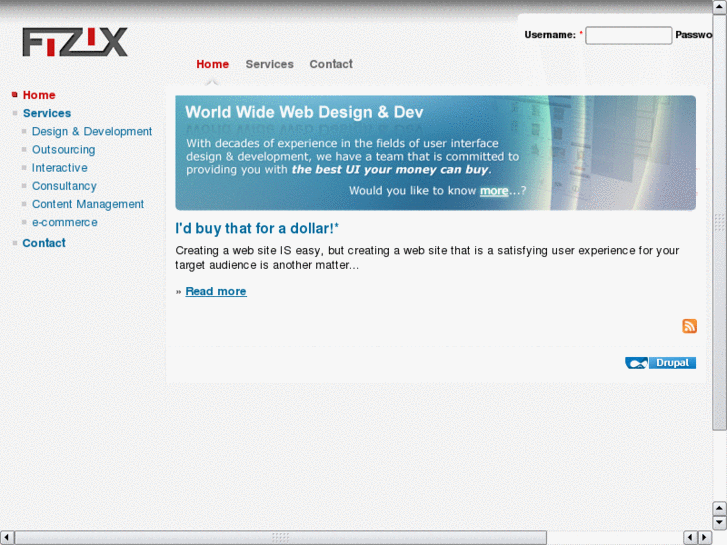Select Contact in the sidebar menu
This screenshot has height=545, width=727.
click(x=44, y=243)
